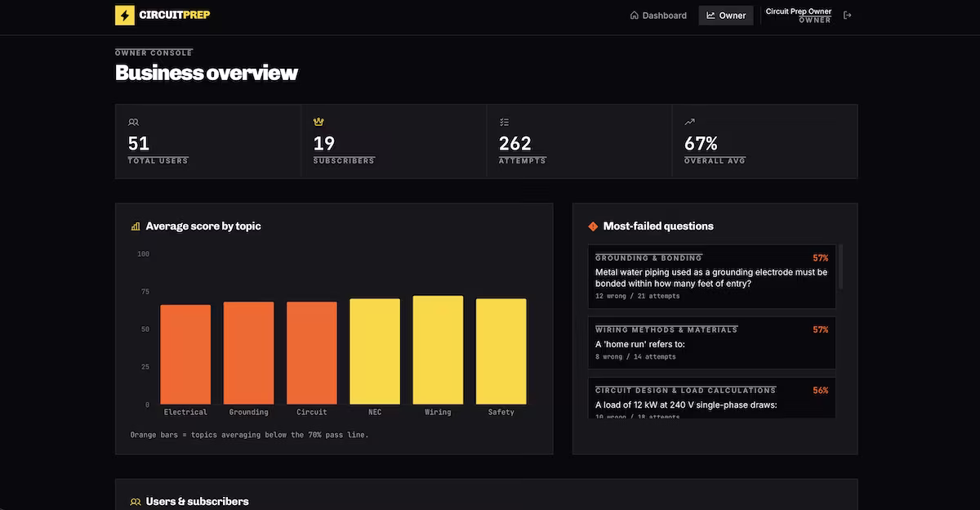Screen dimensions: 980x510
Task: Click the Owner tab chart icon
Action: 710,16
